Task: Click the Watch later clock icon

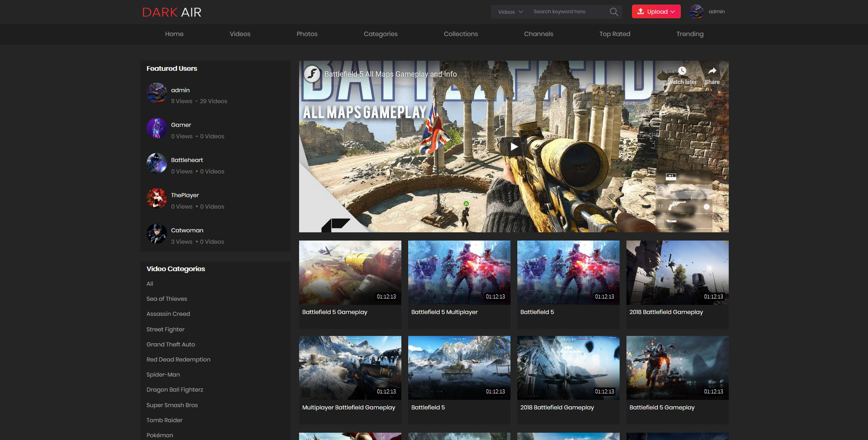Action: (682, 71)
